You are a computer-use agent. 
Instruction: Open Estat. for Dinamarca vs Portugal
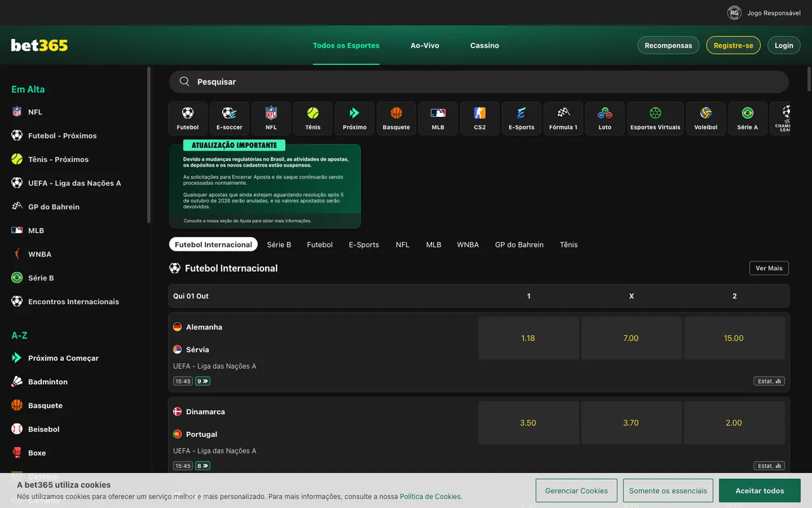(x=769, y=465)
